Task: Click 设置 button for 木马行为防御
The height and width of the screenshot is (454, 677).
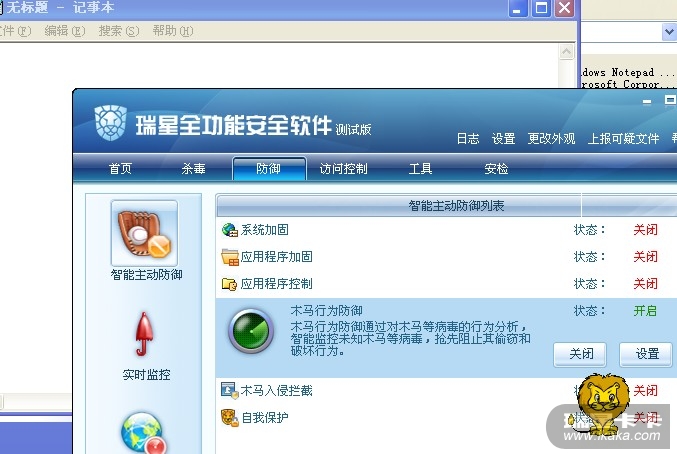Action: pos(646,354)
